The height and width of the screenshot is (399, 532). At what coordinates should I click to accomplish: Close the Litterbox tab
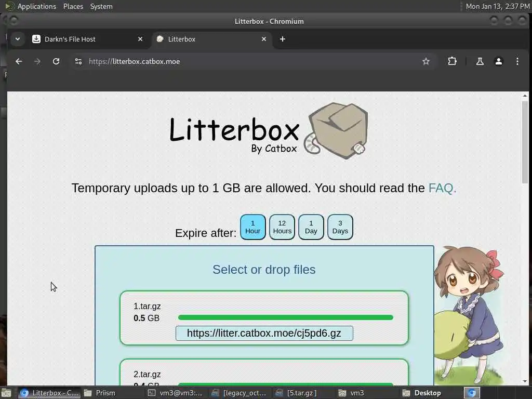pos(263,39)
